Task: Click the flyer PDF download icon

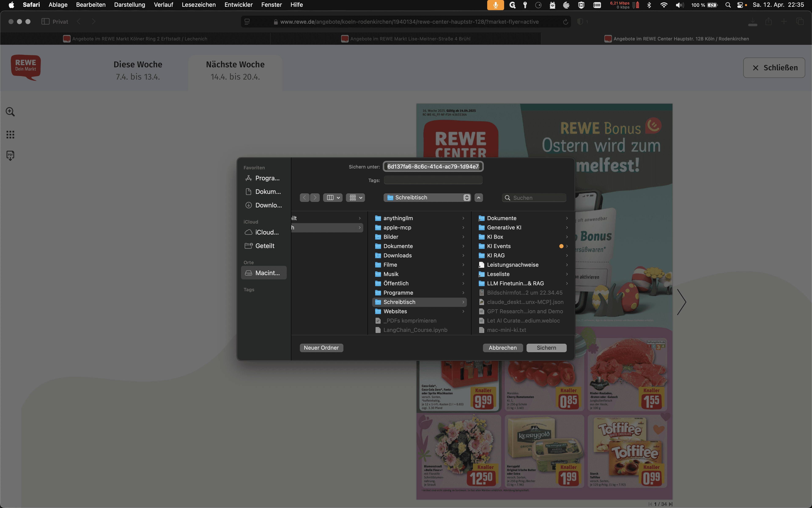Action: point(10,156)
